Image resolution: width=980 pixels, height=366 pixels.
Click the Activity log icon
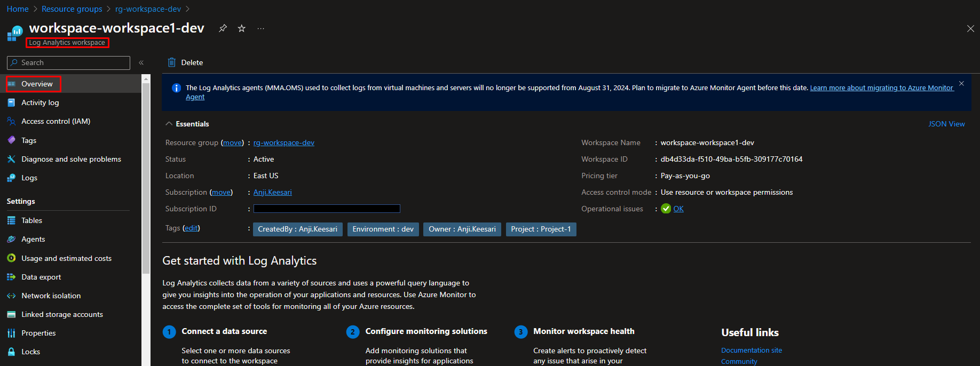(11, 102)
